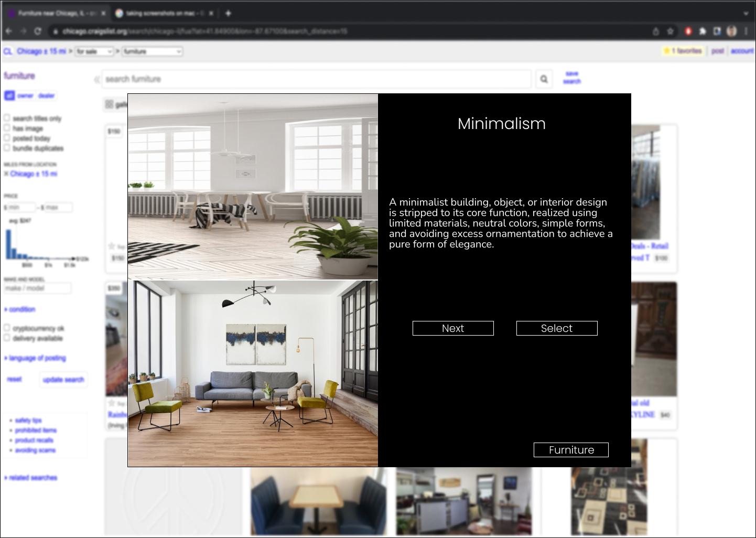This screenshot has height=538, width=756.
Task: Expand the 'condition' filter section
Action: (20, 309)
